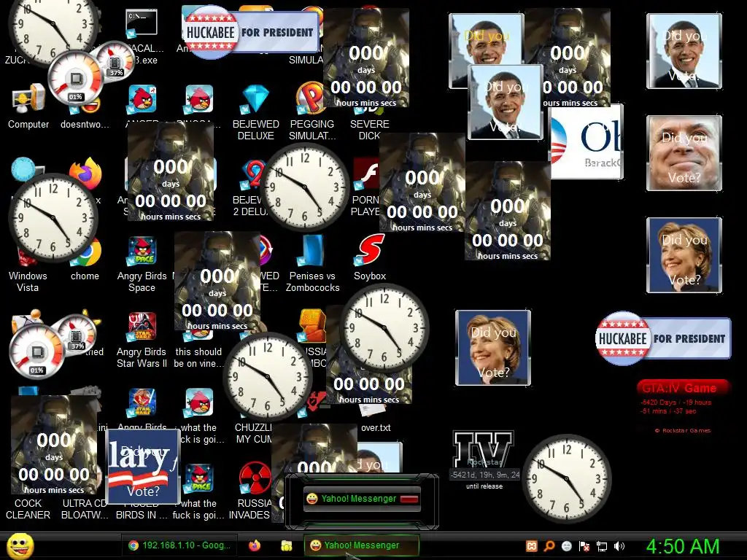Open the PEGGING SIMULAT... desktop icon
This screenshot has height=560, width=747.
point(311,99)
